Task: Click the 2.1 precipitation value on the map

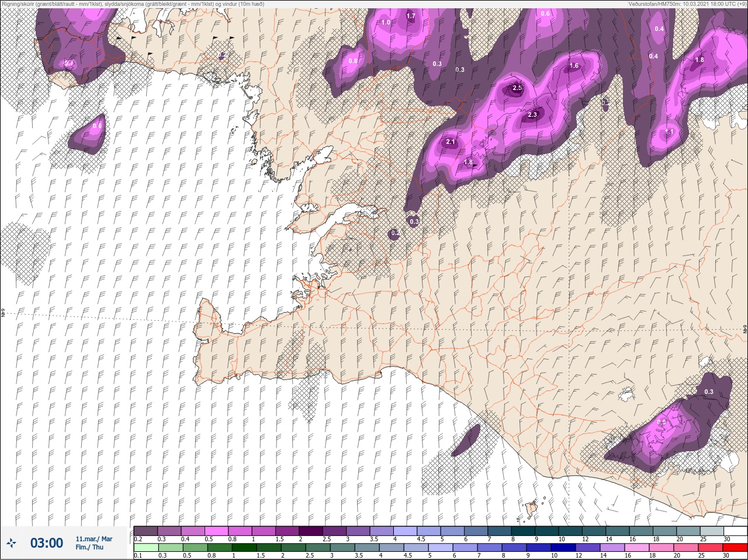Action: click(451, 142)
